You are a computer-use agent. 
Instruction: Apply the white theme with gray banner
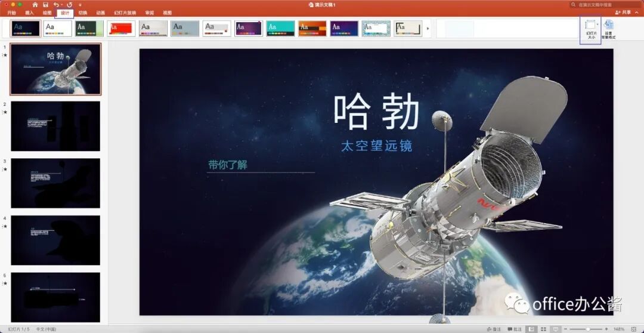[x=217, y=29]
